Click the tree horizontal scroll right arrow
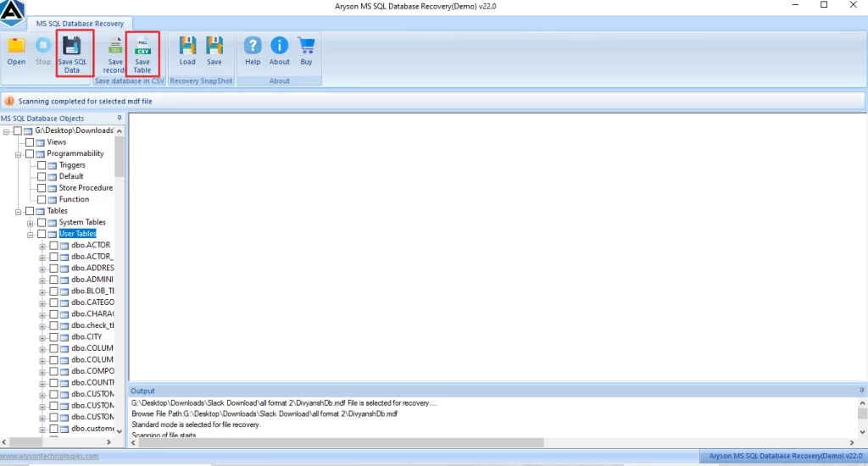 108,442
